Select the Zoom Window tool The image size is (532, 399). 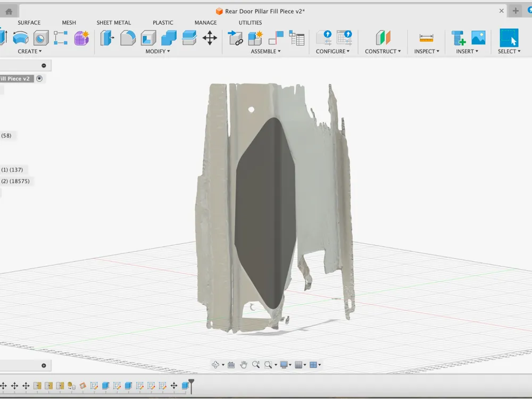tap(268, 365)
